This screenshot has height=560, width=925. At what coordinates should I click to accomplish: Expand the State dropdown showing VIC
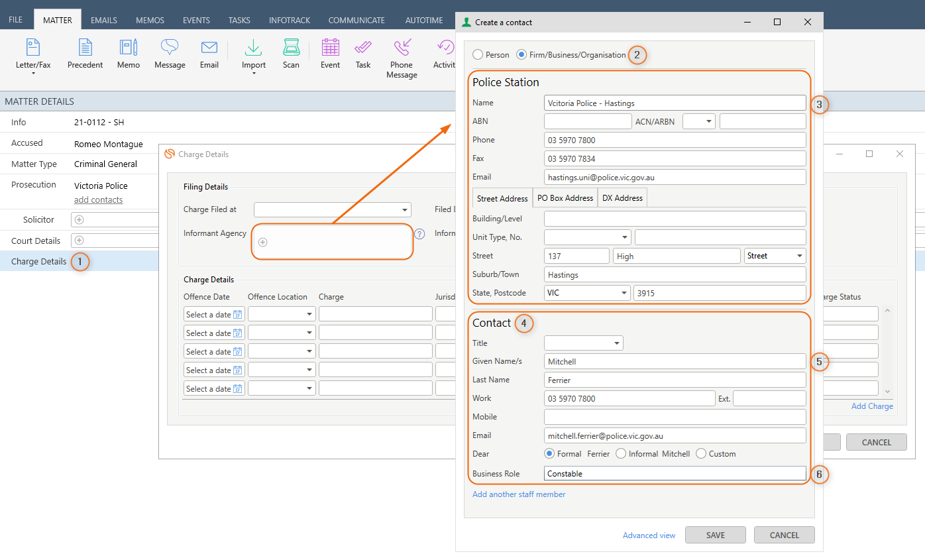tap(624, 293)
